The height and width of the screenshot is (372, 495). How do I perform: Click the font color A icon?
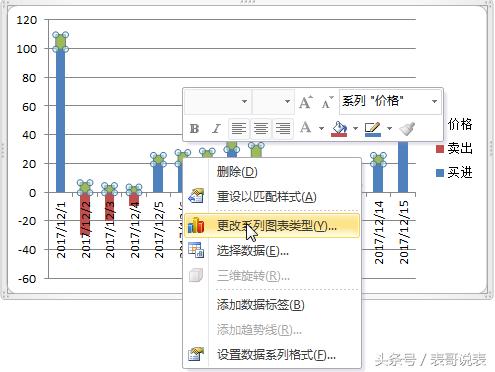pyautogui.click(x=306, y=128)
